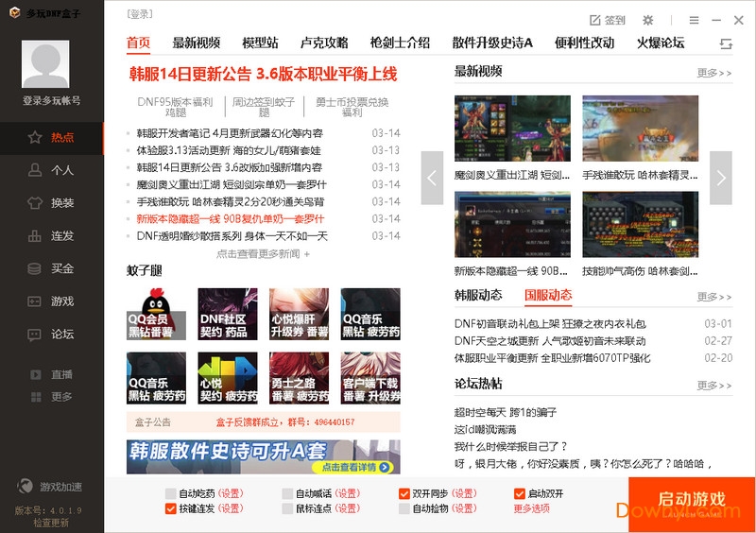The image size is (756, 533).
Task: Switch to the 韩服动态 tab
Action: point(478,295)
